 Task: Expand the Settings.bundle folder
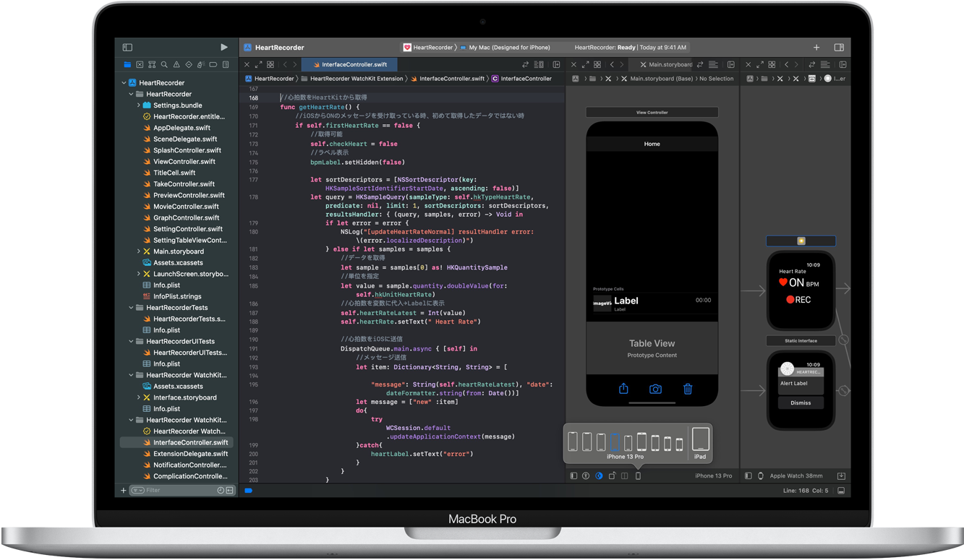[x=139, y=105]
